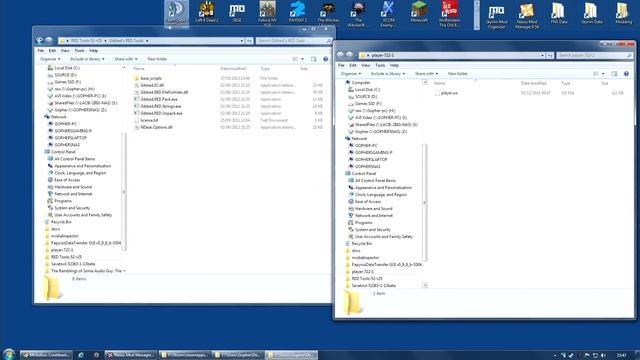Go back in the player-722-1 window
The image size is (640, 360).
click(x=340, y=55)
